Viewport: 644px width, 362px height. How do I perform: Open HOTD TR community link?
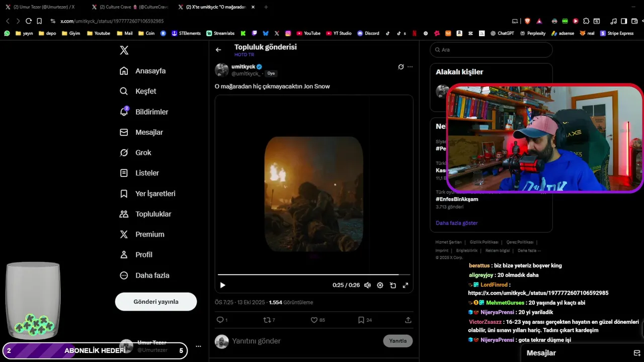pyautogui.click(x=244, y=55)
